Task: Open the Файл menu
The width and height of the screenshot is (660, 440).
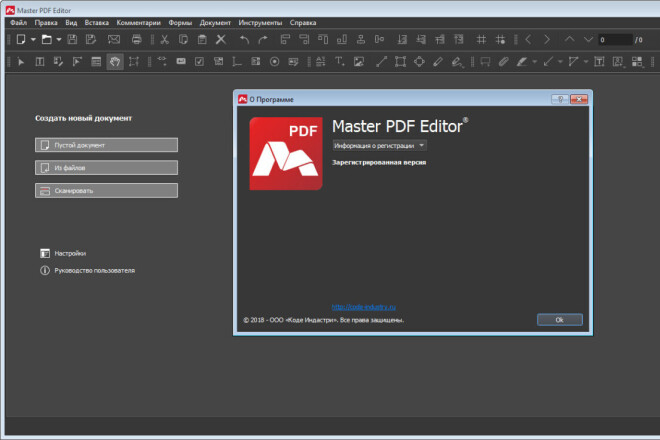Action: click(x=18, y=23)
